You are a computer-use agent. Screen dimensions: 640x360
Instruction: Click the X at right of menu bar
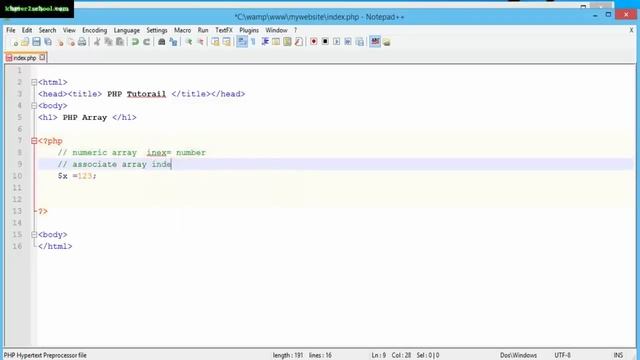pyautogui.click(x=631, y=30)
